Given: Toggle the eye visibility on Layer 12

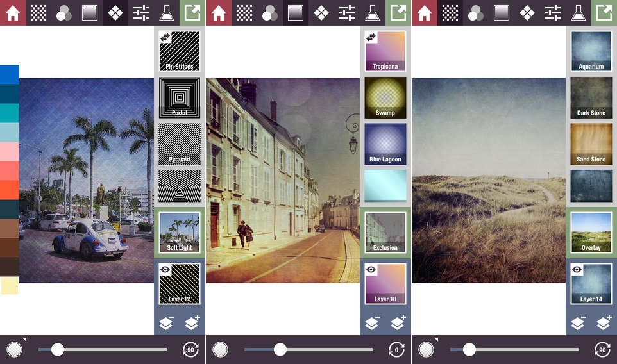Looking at the screenshot, I should click(x=165, y=270).
